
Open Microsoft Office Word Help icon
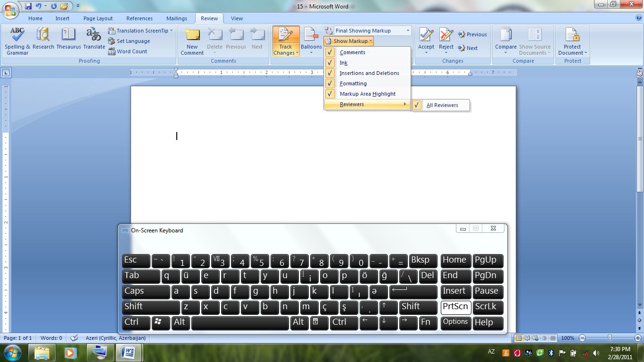(639, 18)
